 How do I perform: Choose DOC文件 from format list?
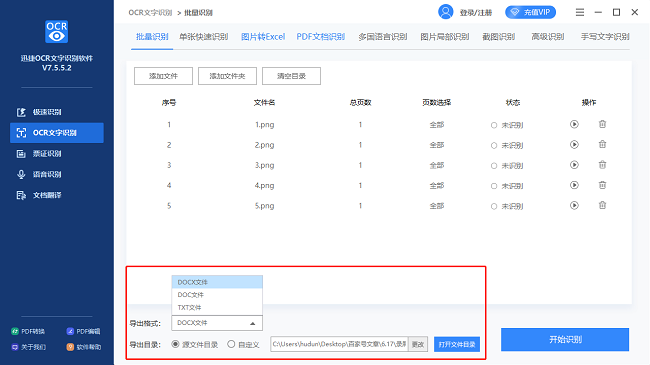(217, 295)
